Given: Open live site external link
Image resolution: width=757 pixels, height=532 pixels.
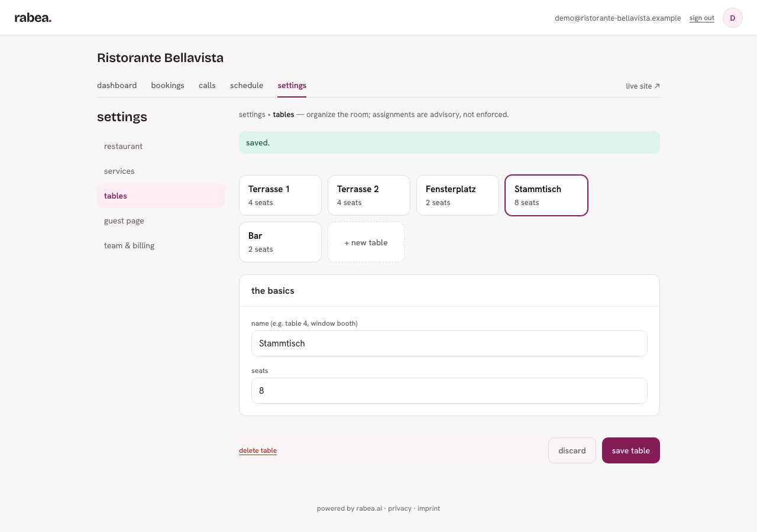Looking at the screenshot, I should 643,86.
